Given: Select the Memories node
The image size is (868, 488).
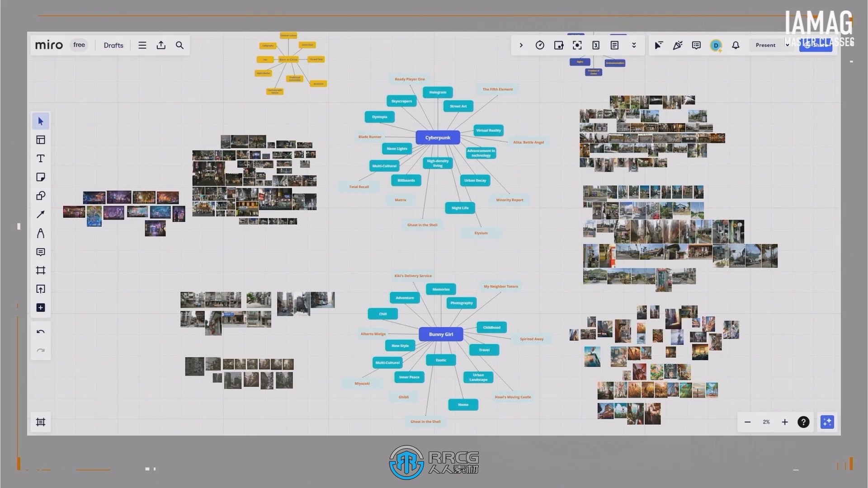Looking at the screenshot, I should tap(441, 289).
